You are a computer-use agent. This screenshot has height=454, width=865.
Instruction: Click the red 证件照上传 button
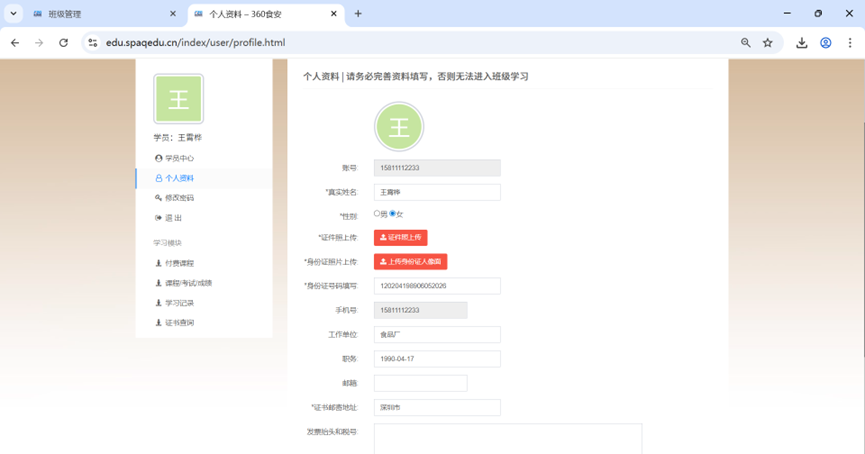pyautogui.click(x=400, y=237)
